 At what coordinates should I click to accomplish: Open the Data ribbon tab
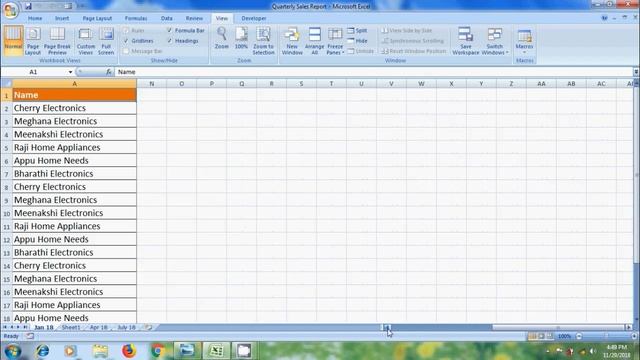[x=167, y=18]
